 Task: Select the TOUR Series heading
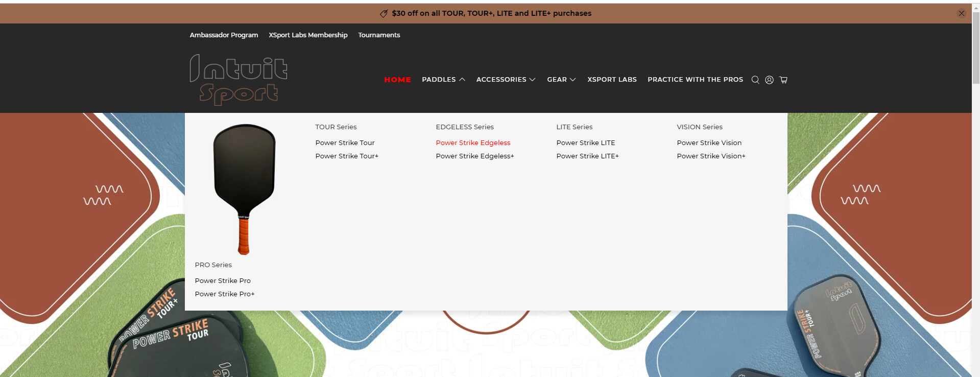pyautogui.click(x=336, y=127)
